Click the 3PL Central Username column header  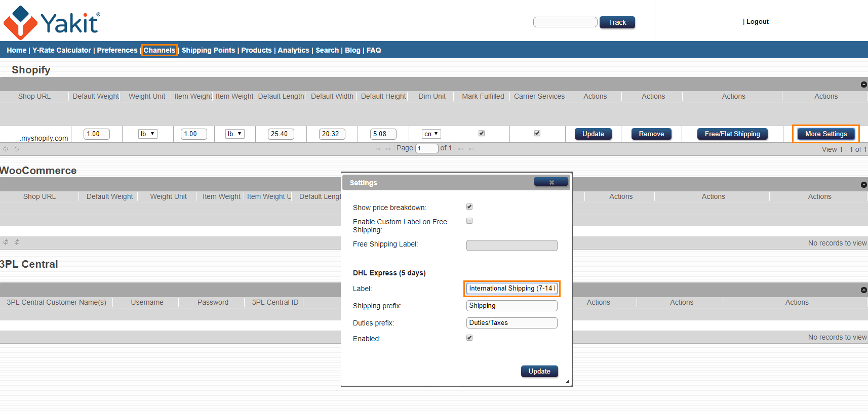point(147,302)
